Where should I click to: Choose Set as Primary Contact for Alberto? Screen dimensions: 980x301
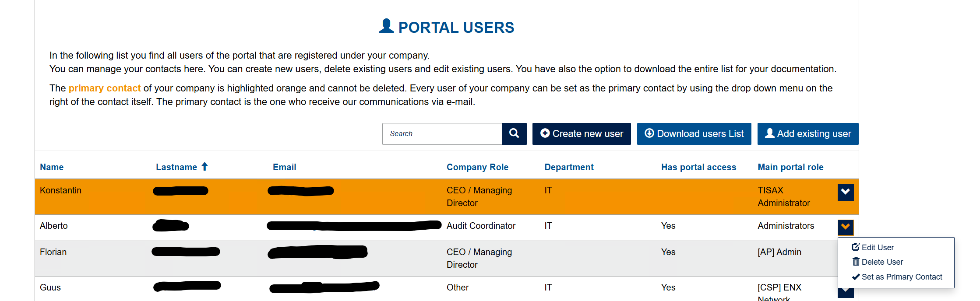coord(902,276)
